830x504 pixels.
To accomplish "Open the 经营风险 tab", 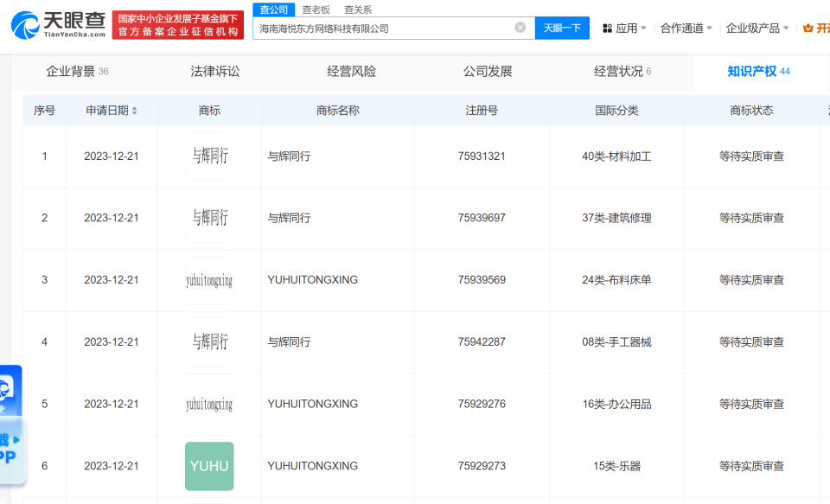I will (352, 72).
